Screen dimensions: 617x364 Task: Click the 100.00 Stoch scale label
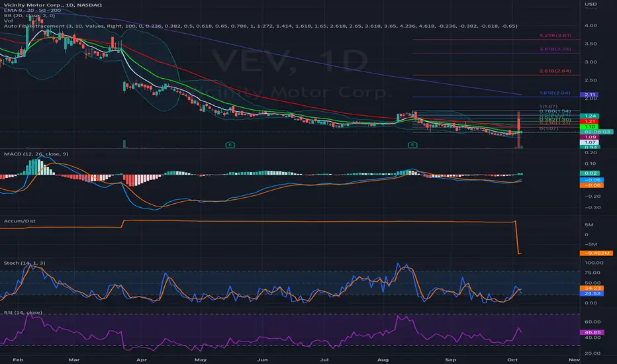tap(594, 263)
